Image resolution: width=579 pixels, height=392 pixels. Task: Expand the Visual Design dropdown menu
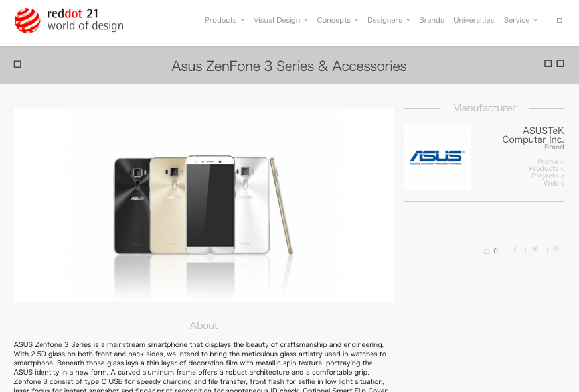281,20
